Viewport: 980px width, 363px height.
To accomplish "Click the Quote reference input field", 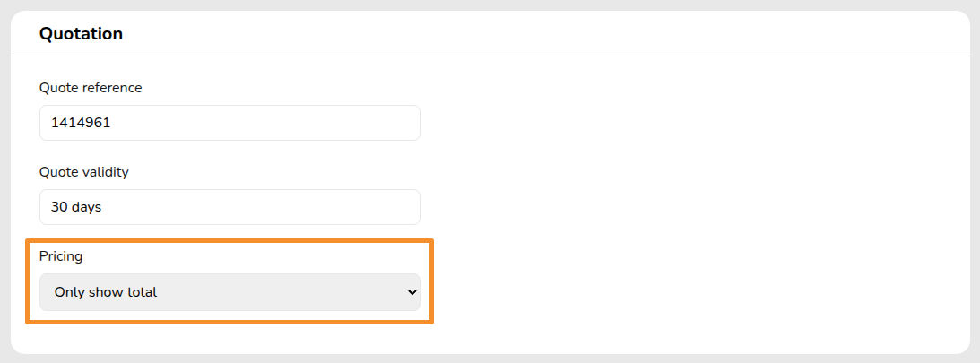I will [x=230, y=123].
